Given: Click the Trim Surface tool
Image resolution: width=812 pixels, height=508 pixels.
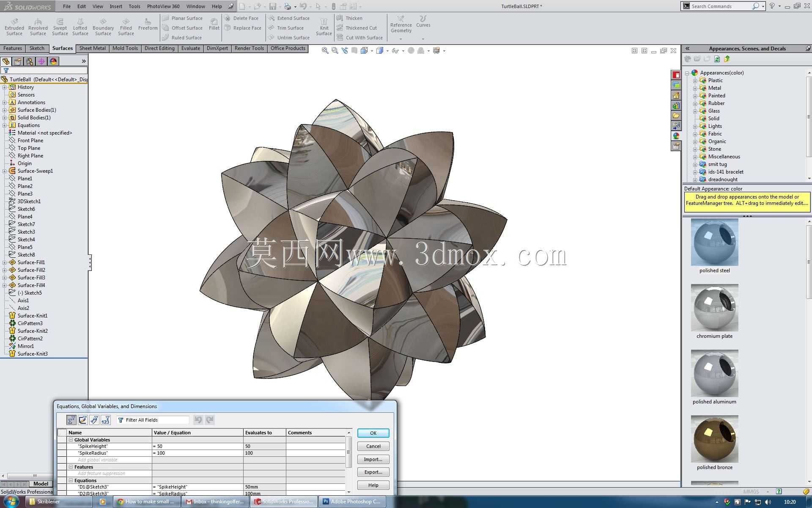Looking at the screenshot, I should pos(286,28).
